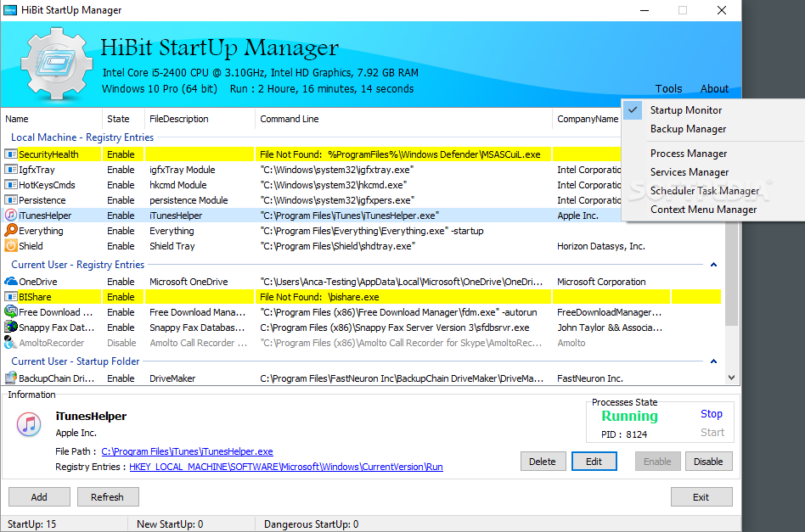Click the Everything magnifier icon
This screenshot has height=532, width=805.
(x=11, y=230)
